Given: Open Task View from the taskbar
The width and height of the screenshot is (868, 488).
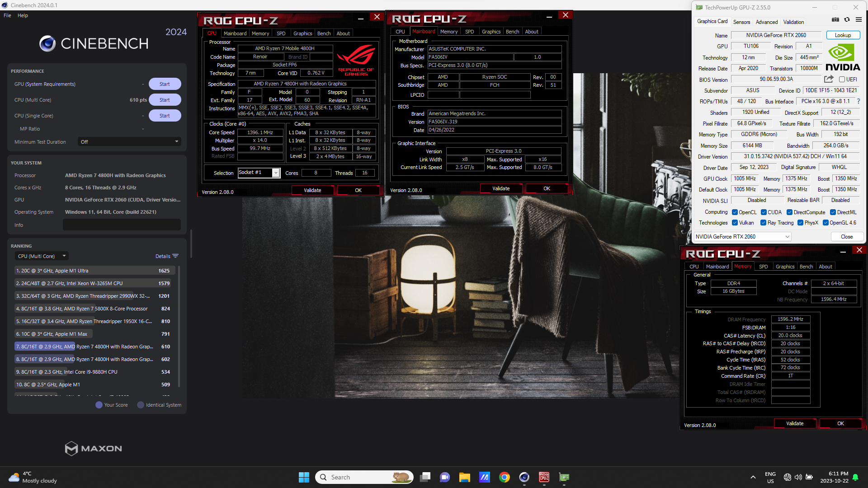Looking at the screenshot, I should click(425, 477).
